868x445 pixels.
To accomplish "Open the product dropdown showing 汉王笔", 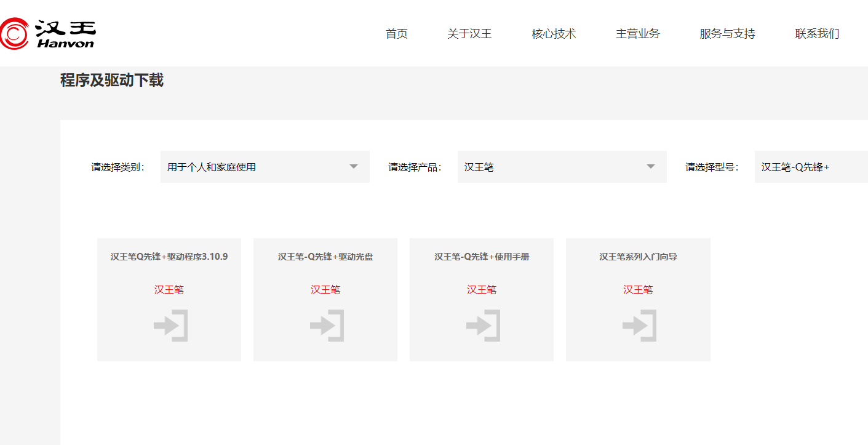I will tap(562, 167).
